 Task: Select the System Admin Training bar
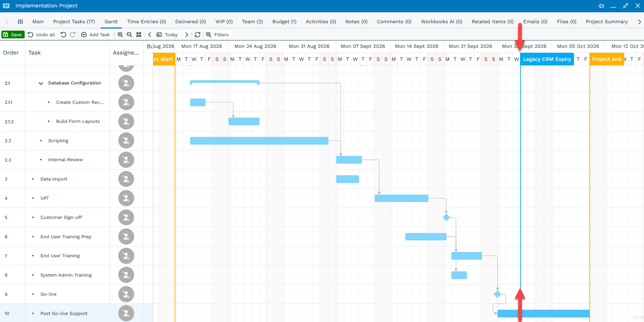click(x=459, y=275)
